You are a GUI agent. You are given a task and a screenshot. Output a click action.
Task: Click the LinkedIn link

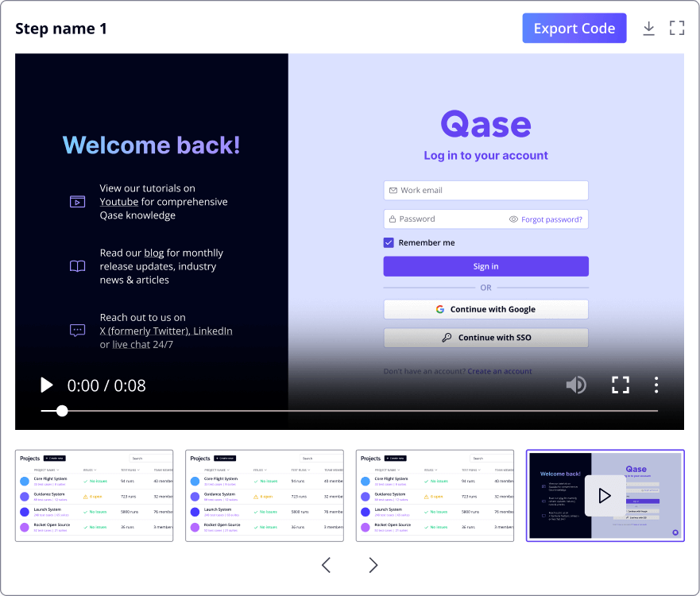coord(212,331)
